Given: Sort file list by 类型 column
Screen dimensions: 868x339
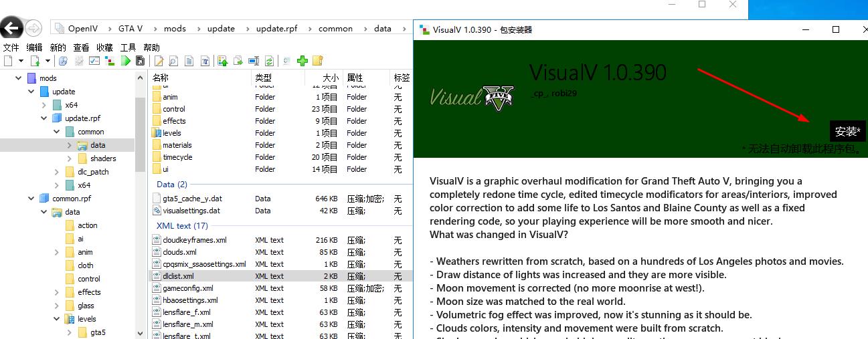Looking at the screenshot, I should click(x=278, y=78).
